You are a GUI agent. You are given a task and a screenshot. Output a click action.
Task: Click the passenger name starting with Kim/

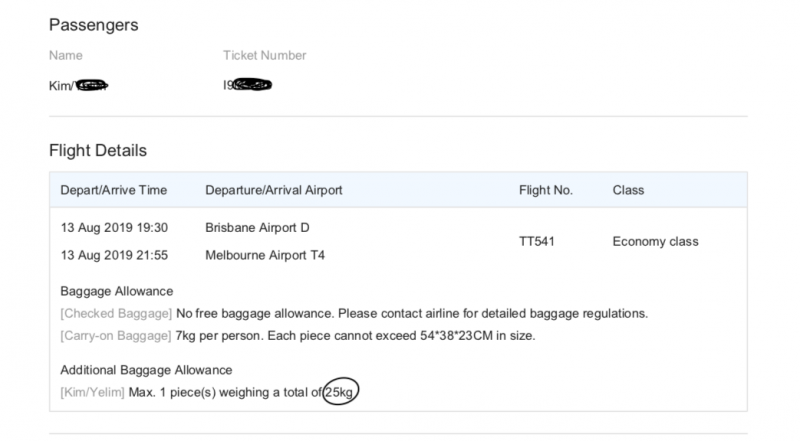pos(79,85)
